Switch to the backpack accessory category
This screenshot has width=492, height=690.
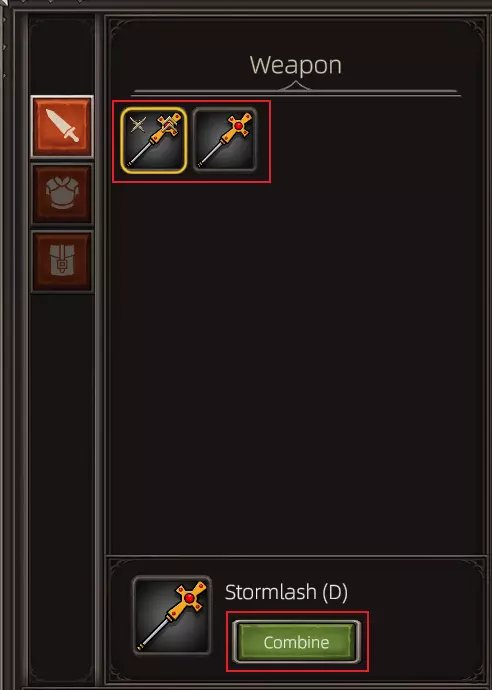(x=62, y=261)
